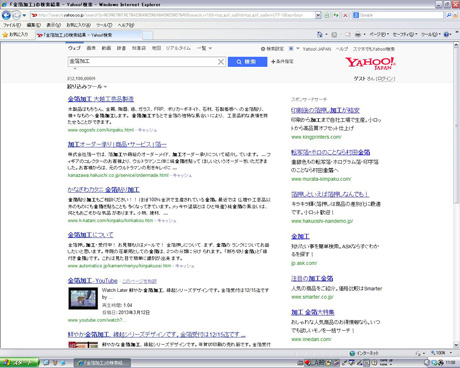The height and width of the screenshot is (368, 460).
Task: Click the yahoo.co.jp URL in the address bar
Action: 170,15
